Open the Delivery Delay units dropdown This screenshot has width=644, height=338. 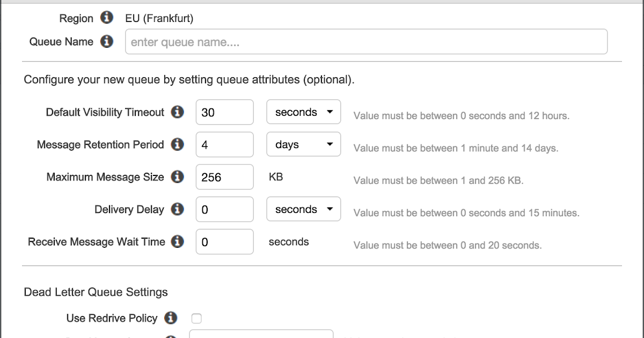[303, 209]
